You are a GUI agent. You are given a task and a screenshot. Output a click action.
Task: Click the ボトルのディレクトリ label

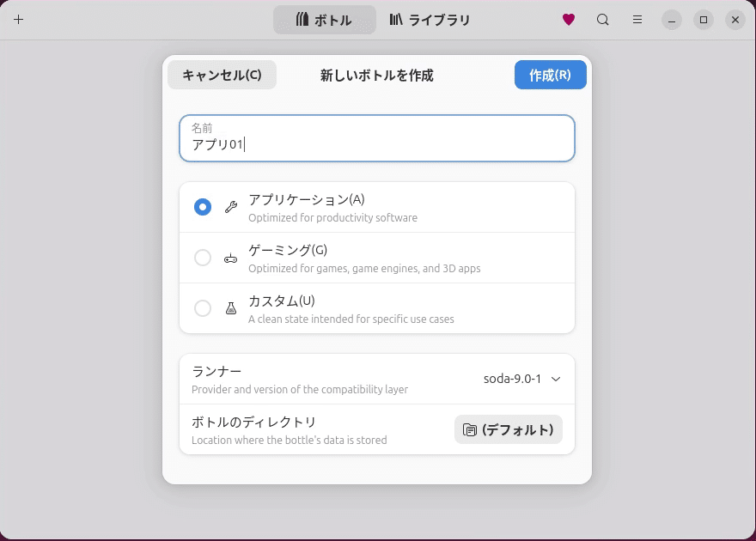click(x=253, y=422)
